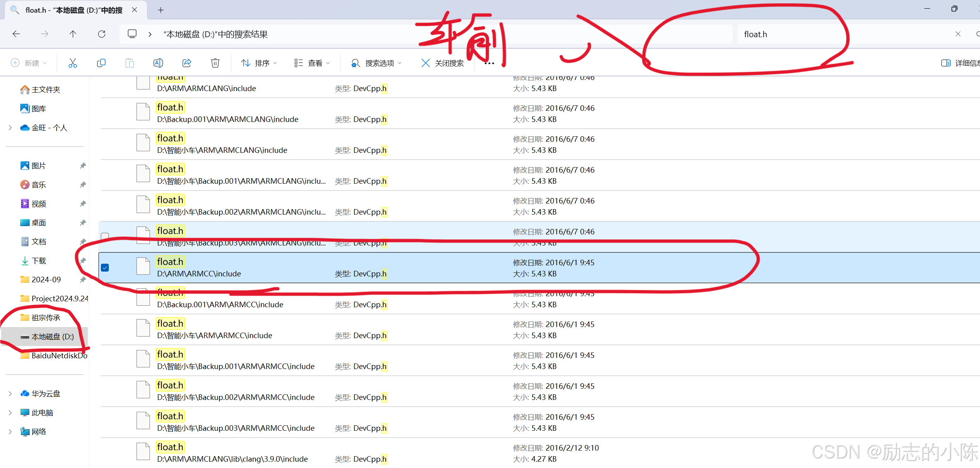Viewport: 980px width, 468px height.
Task: Open the three-dots more options menu
Action: (x=489, y=63)
